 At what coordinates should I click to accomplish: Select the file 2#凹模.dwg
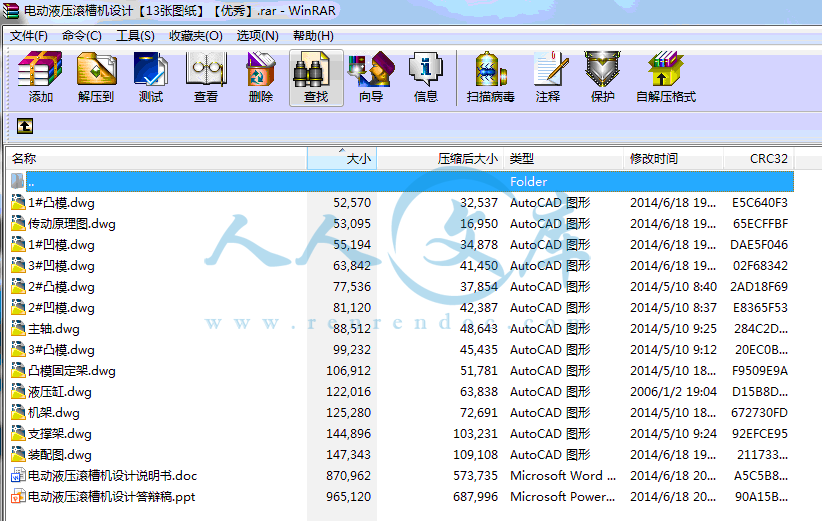[61, 308]
